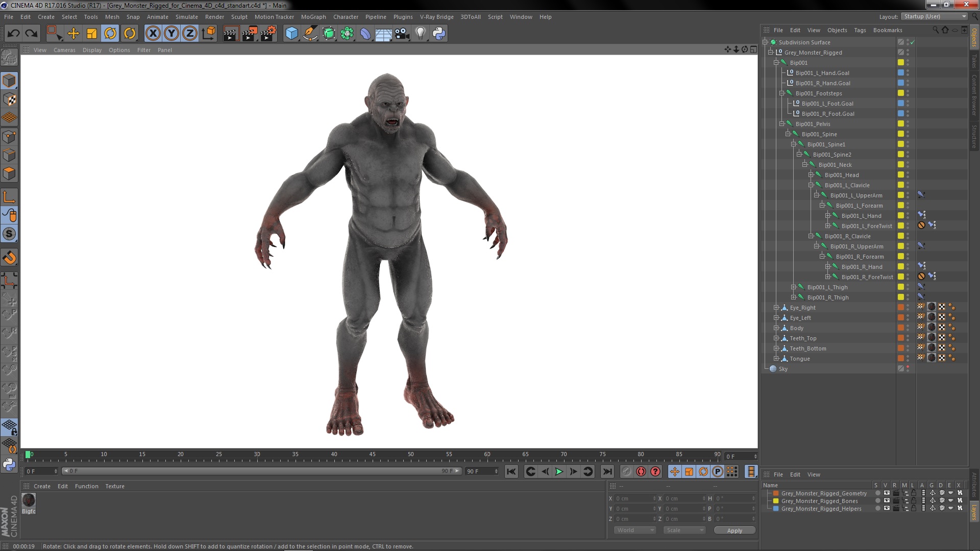Toggle the Y axis lock

pyautogui.click(x=171, y=34)
